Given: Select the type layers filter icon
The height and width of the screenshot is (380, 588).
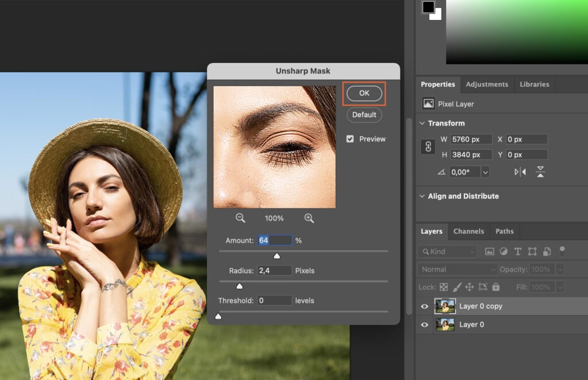Looking at the screenshot, I should tap(518, 251).
